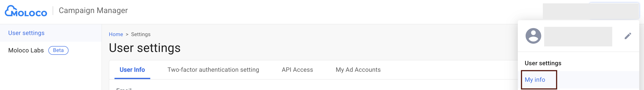Switch to the User Info tab
The height and width of the screenshot is (90, 644).
(x=132, y=70)
